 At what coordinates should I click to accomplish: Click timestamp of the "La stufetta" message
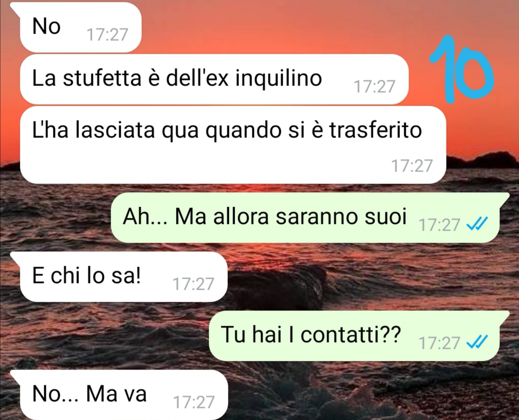point(374,86)
